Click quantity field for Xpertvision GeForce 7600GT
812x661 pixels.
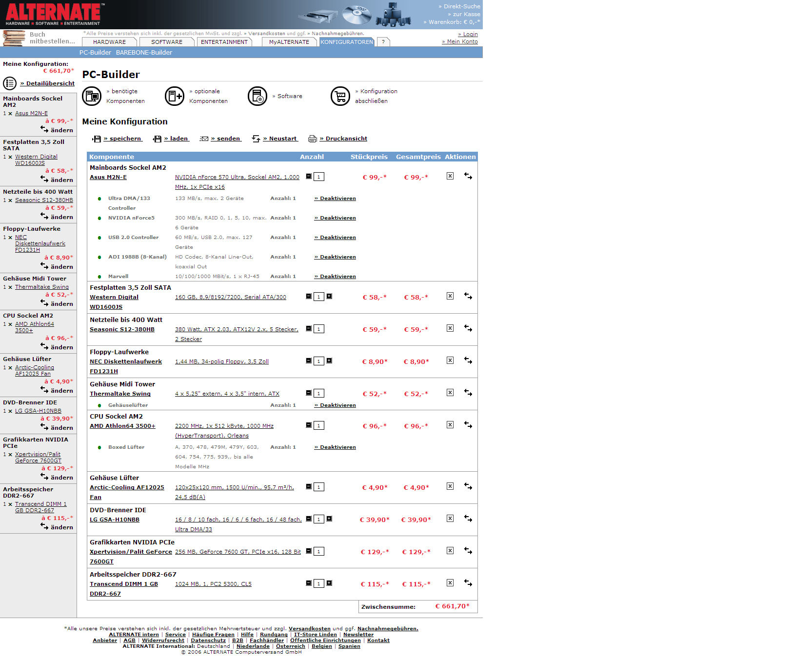(x=319, y=551)
